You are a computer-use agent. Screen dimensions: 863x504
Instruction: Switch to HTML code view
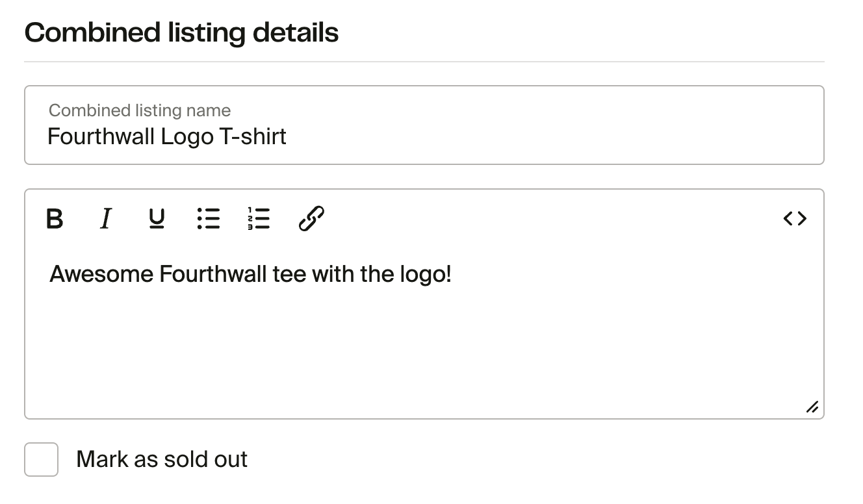(795, 219)
